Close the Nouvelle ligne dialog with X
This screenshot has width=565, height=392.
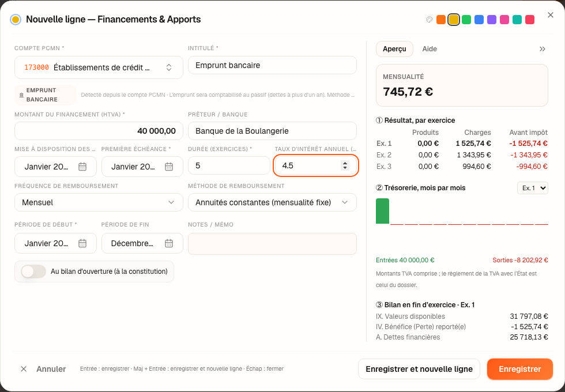[x=550, y=15]
